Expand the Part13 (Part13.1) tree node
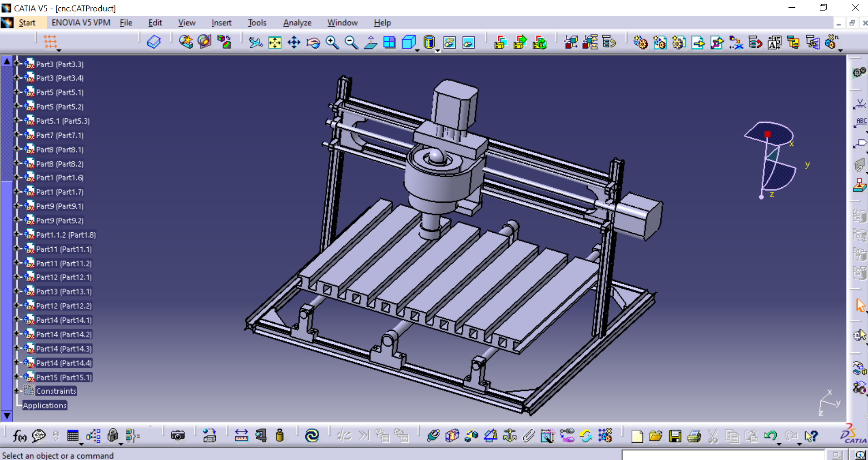Viewport: 868px width, 460px height. (x=16, y=291)
